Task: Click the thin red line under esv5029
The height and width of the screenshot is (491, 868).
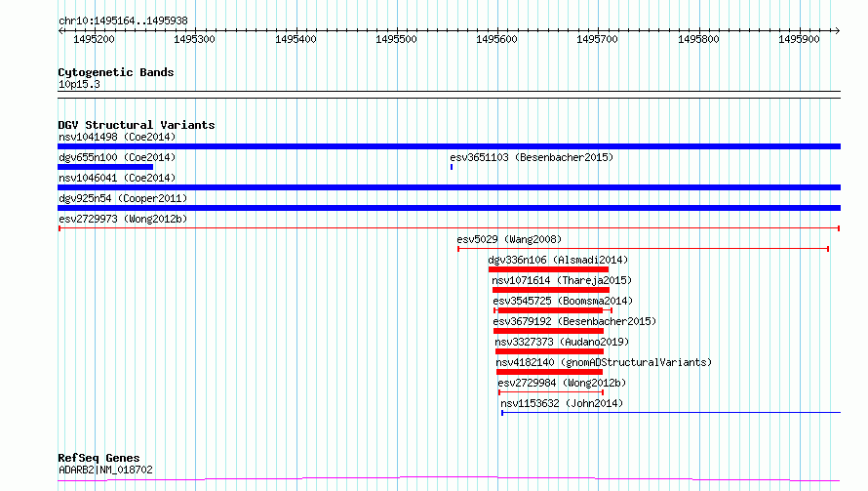Action: coord(644,249)
